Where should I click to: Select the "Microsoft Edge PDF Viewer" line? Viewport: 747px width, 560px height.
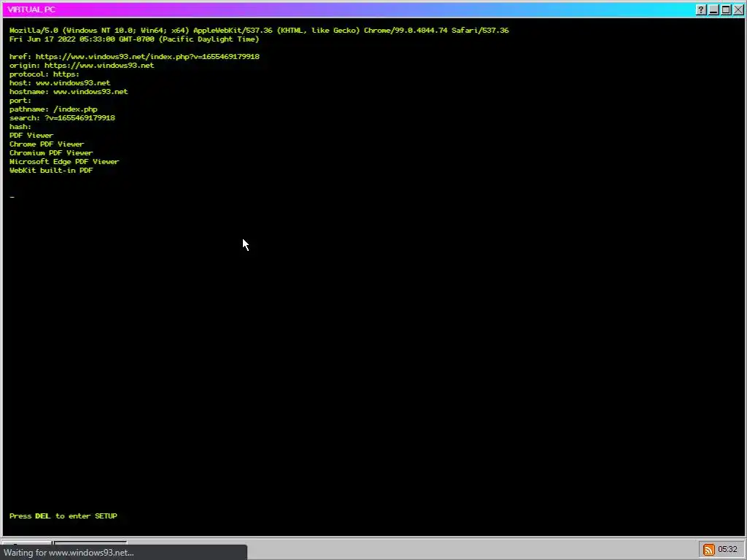tap(64, 161)
